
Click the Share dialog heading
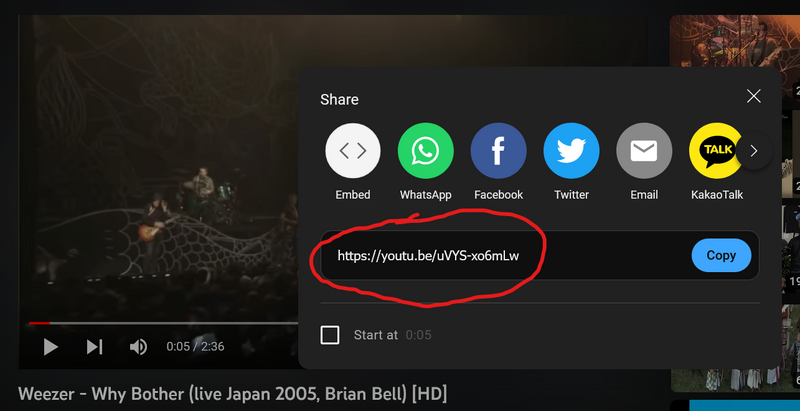339,100
